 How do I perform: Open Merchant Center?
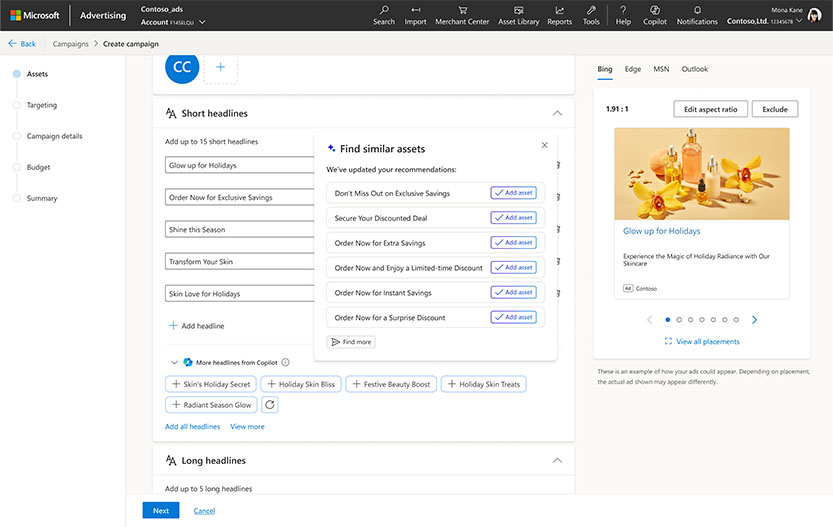pos(462,15)
